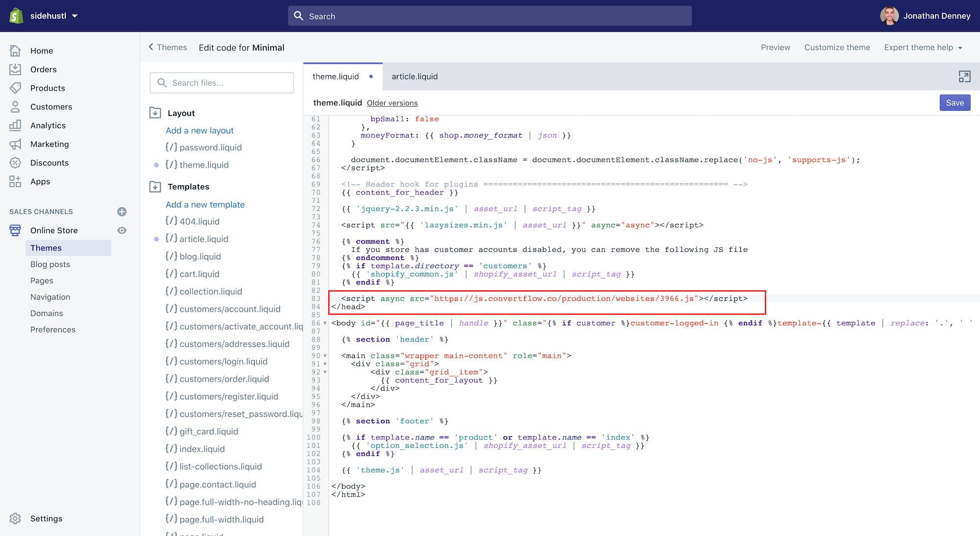Open the sidehustl store switcher dropdown
This screenshot has height=536, width=980.
pos(53,16)
